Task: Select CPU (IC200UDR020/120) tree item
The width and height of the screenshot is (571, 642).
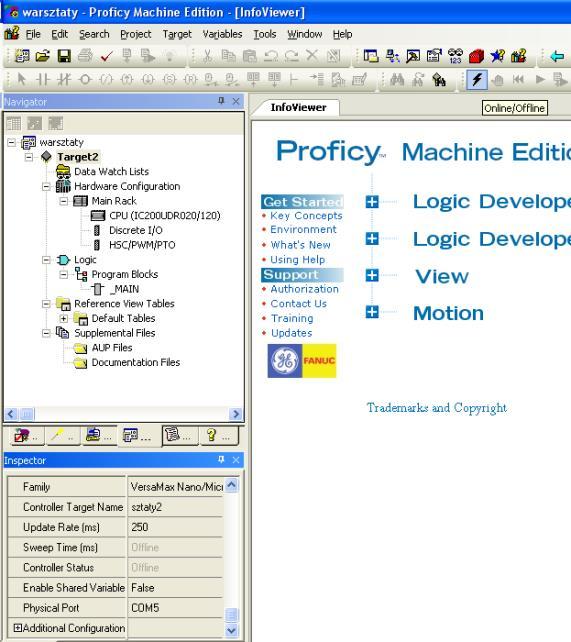Action: (165, 216)
